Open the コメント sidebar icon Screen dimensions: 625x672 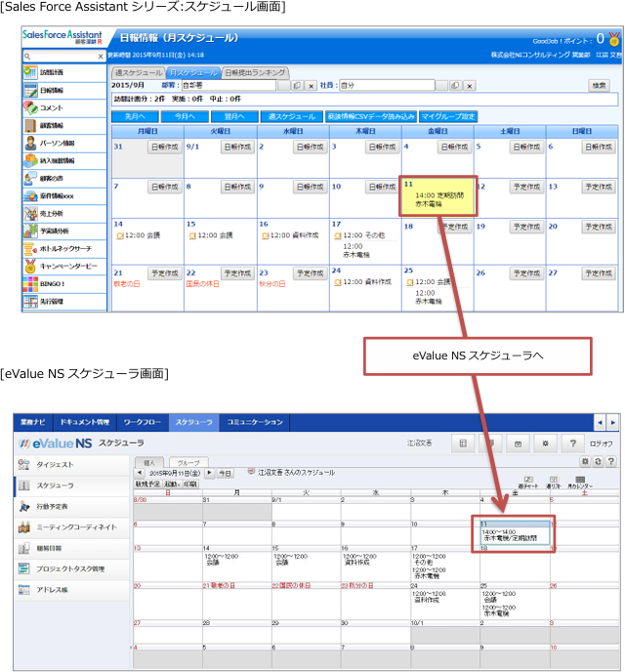pyautogui.click(x=30, y=107)
